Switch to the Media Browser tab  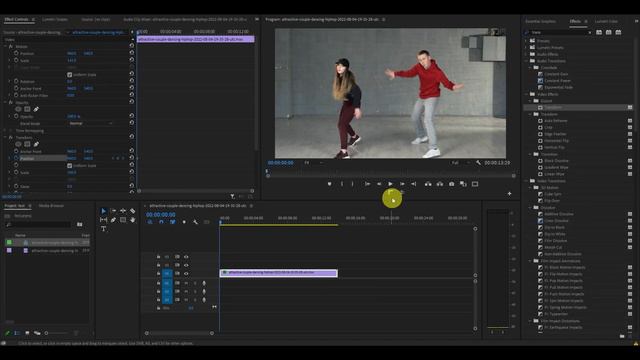[x=51, y=206]
